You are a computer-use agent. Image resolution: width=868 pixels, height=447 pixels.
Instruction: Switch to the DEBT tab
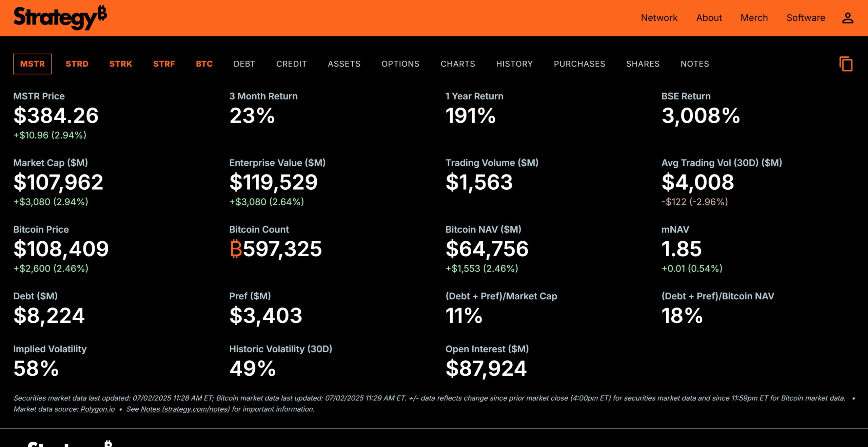click(x=244, y=64)
